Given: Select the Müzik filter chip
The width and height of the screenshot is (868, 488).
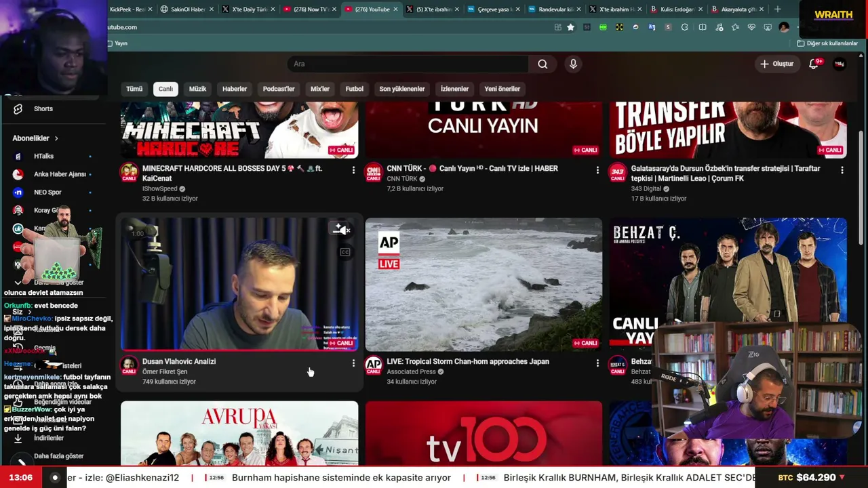Looking at the screenshot, I should coord(197,89).
